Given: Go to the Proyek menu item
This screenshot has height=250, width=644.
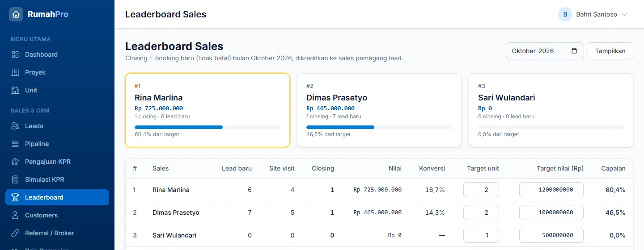Looking at the screenshot, I should tap(57, 72).
